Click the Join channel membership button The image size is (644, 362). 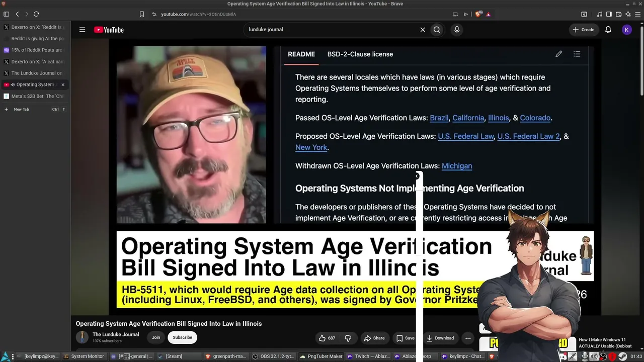tap(156, 337)
